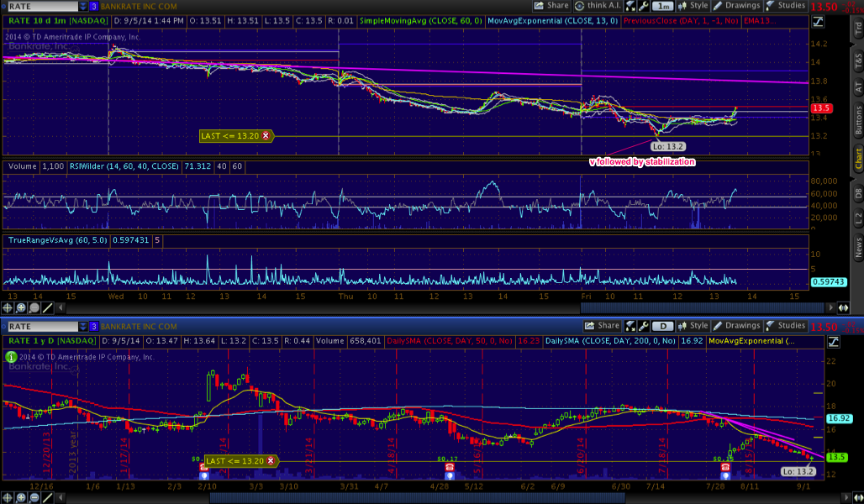
Task: Open the D timeframe selector in lower chart
Action: 662,326
